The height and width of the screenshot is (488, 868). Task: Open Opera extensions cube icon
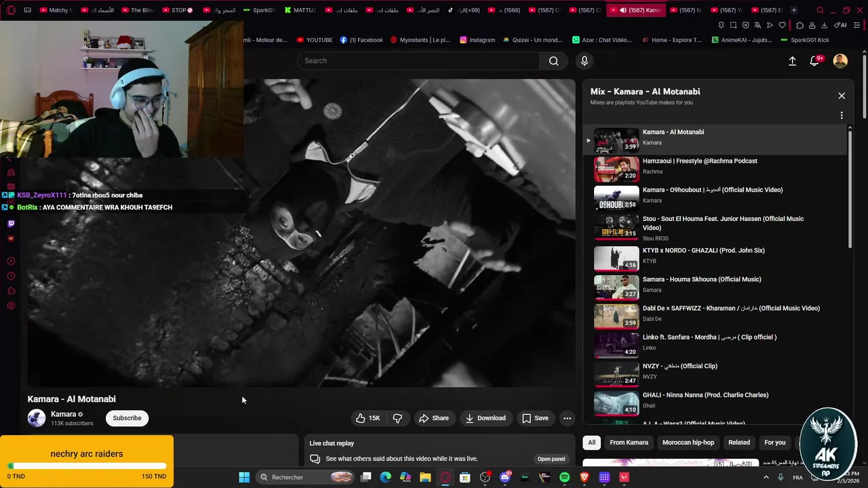tap(800, 25)
